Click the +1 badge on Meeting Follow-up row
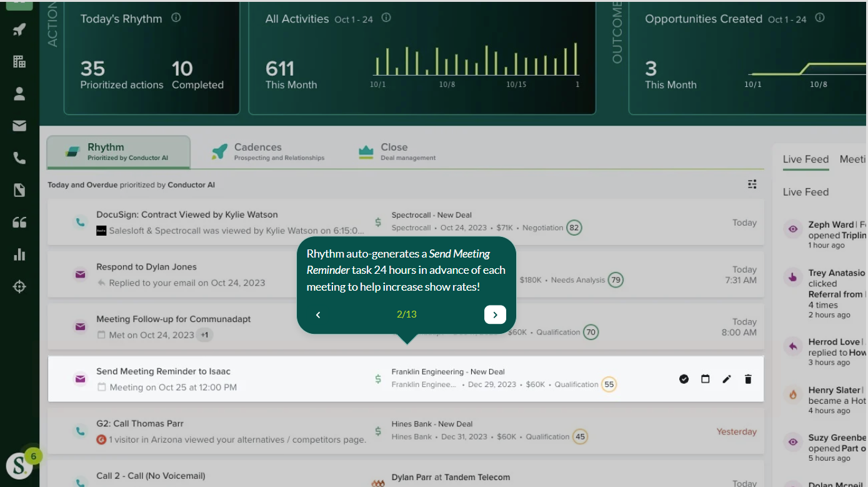Image resolution: width=868 pixels, height=487 pixels. click(204, 335)
